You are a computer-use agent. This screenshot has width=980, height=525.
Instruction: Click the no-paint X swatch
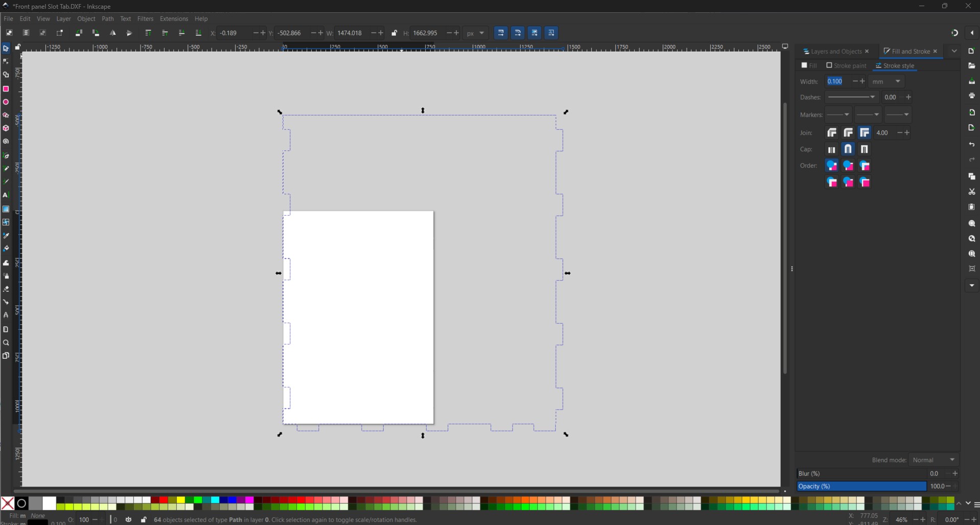7,503
